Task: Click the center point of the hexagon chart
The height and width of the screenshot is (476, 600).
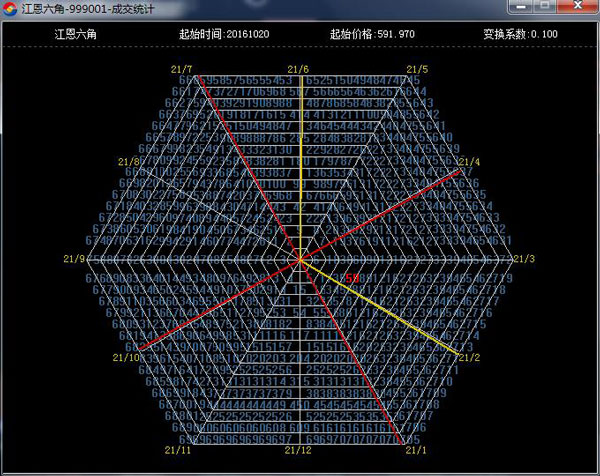Action: click(300, 260)
